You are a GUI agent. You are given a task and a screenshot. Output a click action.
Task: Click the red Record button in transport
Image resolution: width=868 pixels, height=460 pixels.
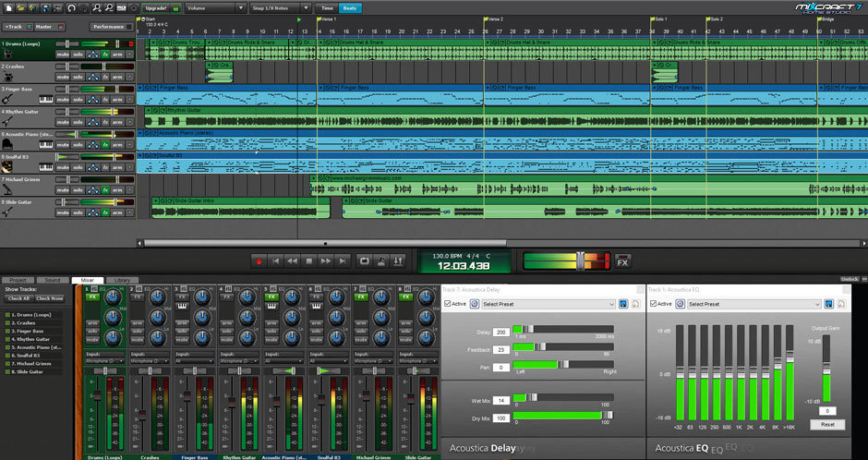click(259, 261)
